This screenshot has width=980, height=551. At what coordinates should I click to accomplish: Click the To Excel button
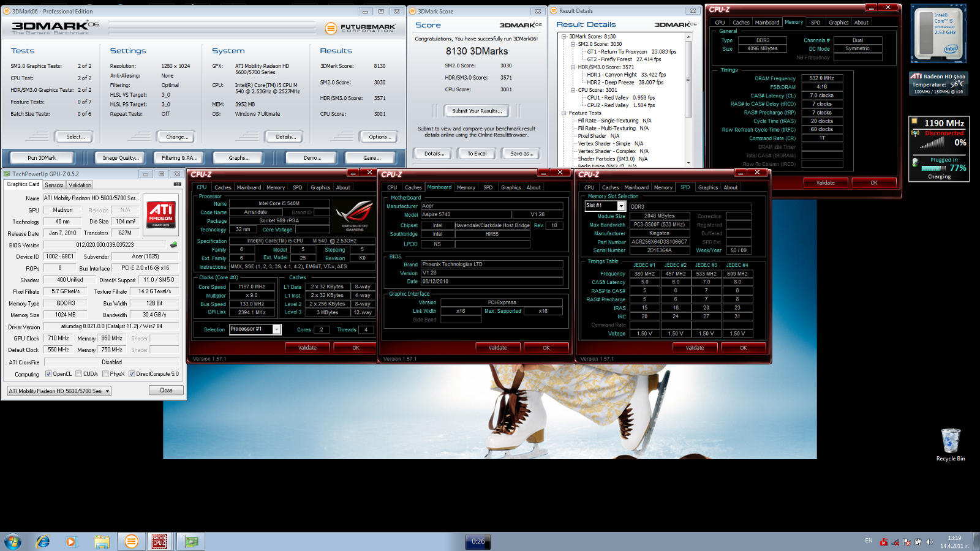477,154
